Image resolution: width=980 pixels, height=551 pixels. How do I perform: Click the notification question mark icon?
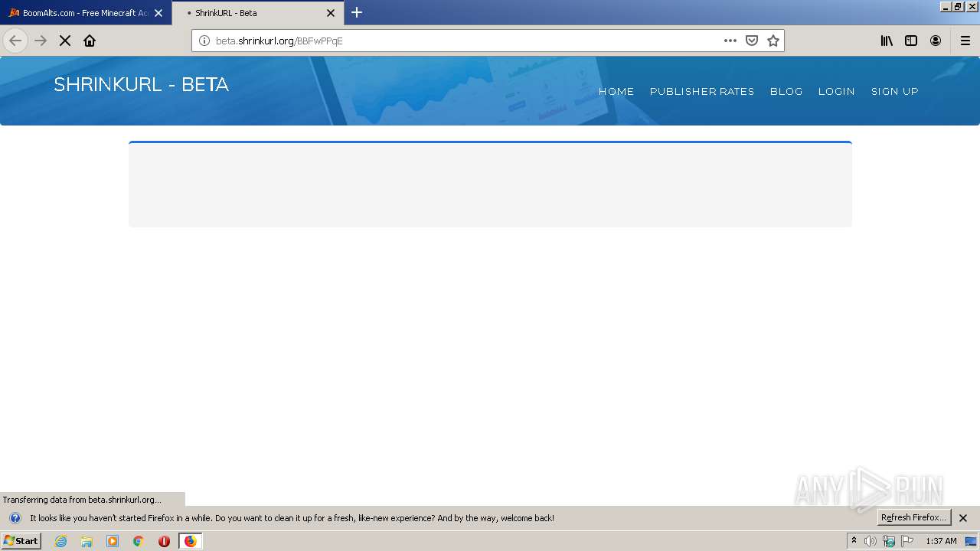point(15,518)
